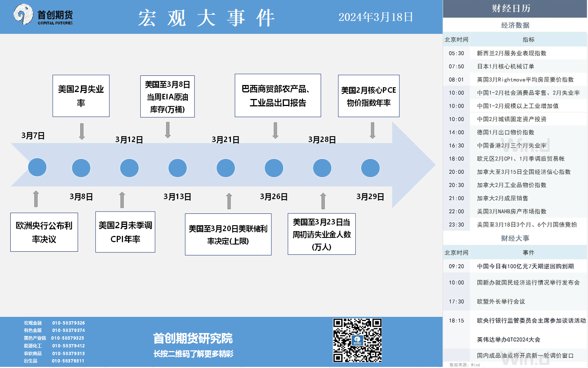588x368 pixels.
Task: Click the 3月13日 date label
Action: [x=177, y=197]
